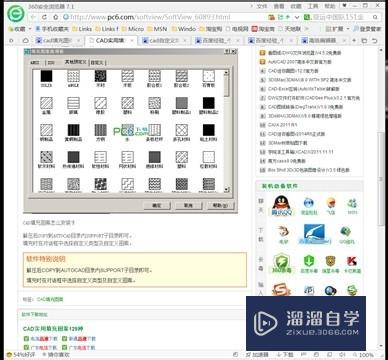Click the 搜狗 input method S icon
The width and height of the screenshot is (388, 360).
pyautogui.click(x=282, y=289)
